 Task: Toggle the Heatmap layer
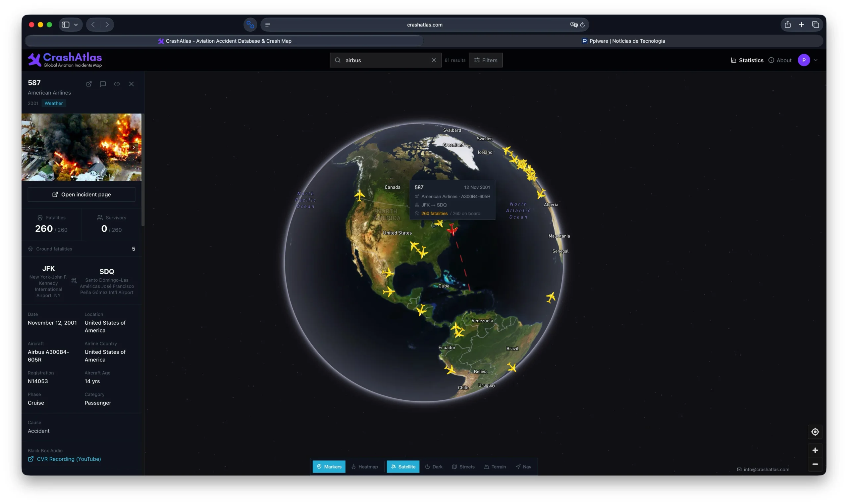point(364,467)
